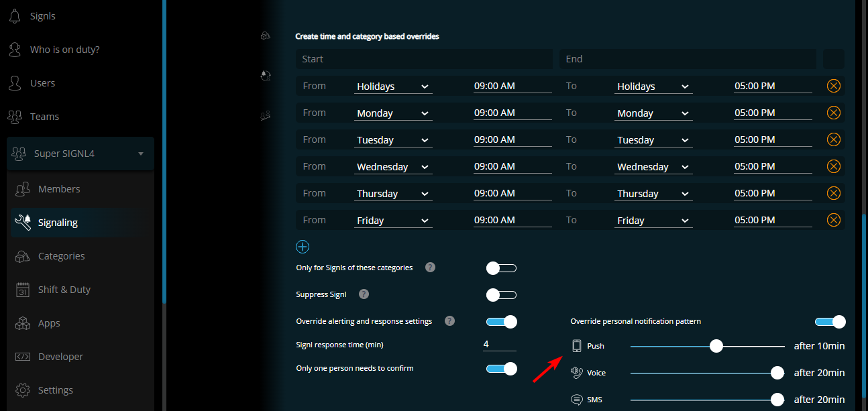The width and height of the screenshot is (868, 411).
Task: Click the Categories boxes icon
Action: click(23, 256)
